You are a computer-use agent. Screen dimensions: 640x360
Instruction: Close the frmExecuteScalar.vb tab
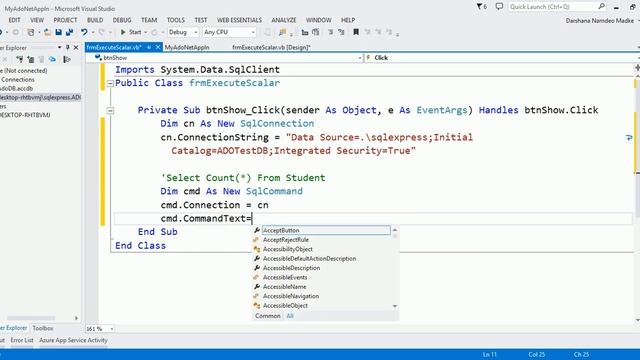coord(158,47)
